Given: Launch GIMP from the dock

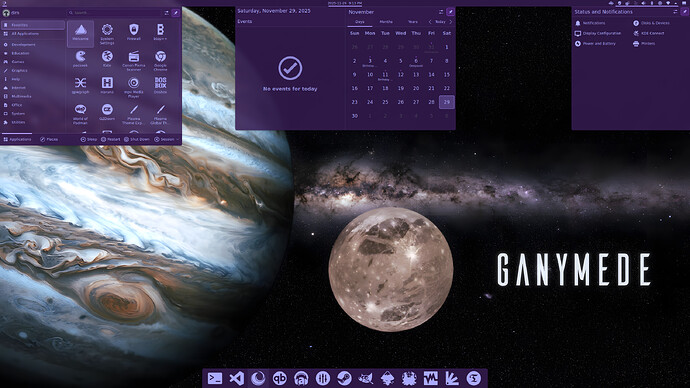Looking at the screenshot, I should (366, 378).
